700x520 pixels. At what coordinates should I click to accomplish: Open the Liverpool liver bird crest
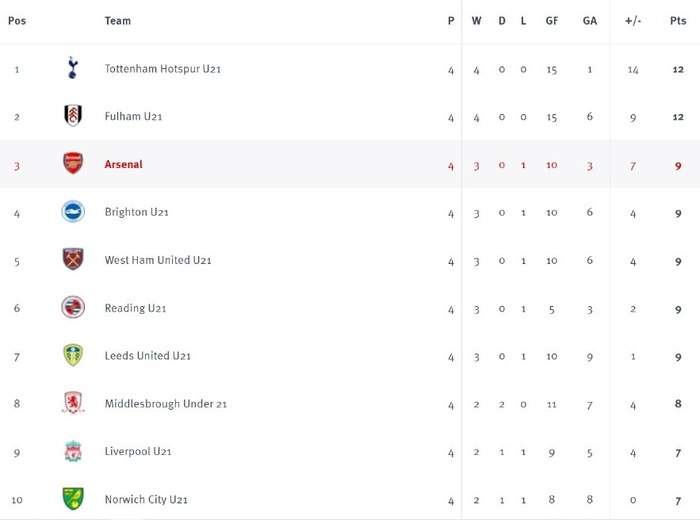[x=73, y=451]
